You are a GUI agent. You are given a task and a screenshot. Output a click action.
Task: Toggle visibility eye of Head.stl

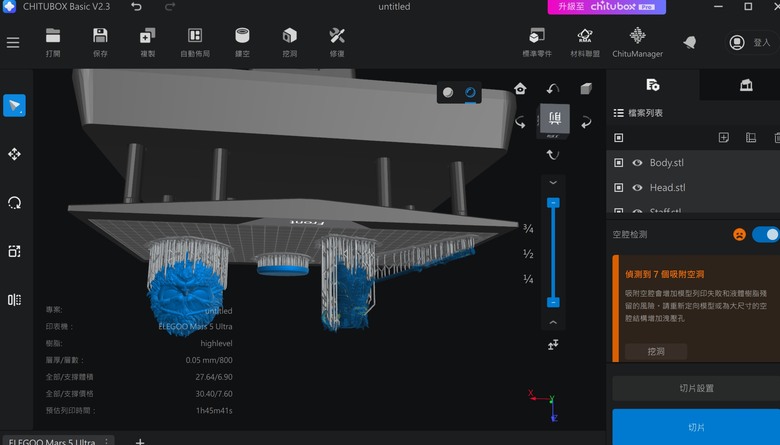click(x=637, y=187)
